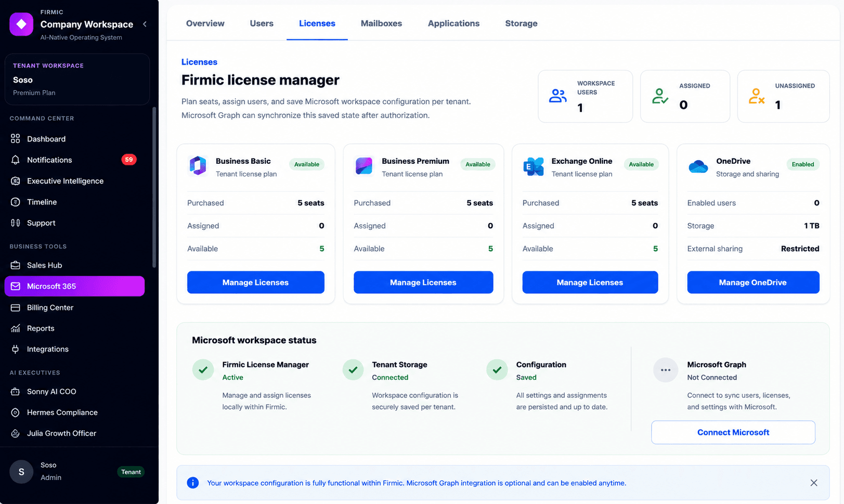Click the sidebar vertical scrollbar
Screen dimensions: 844x504
tap(154, 187)
